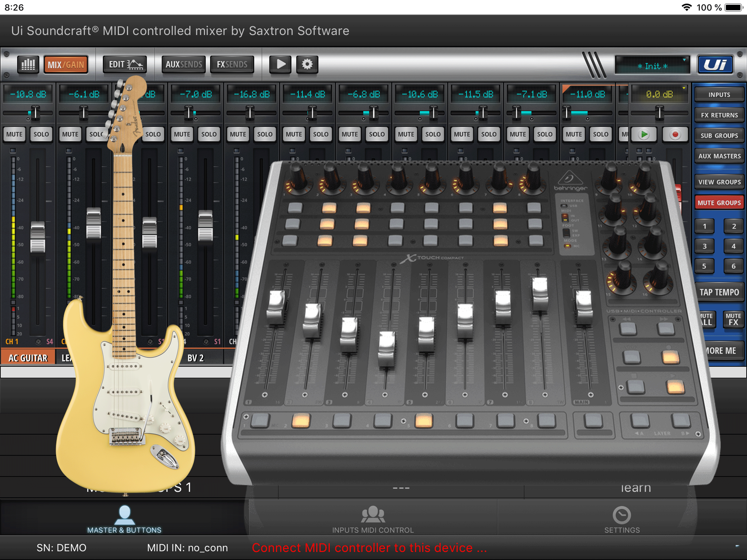Click the blue Ui logo button
This screenshot has height=560, width=747.
pos(715,65)
